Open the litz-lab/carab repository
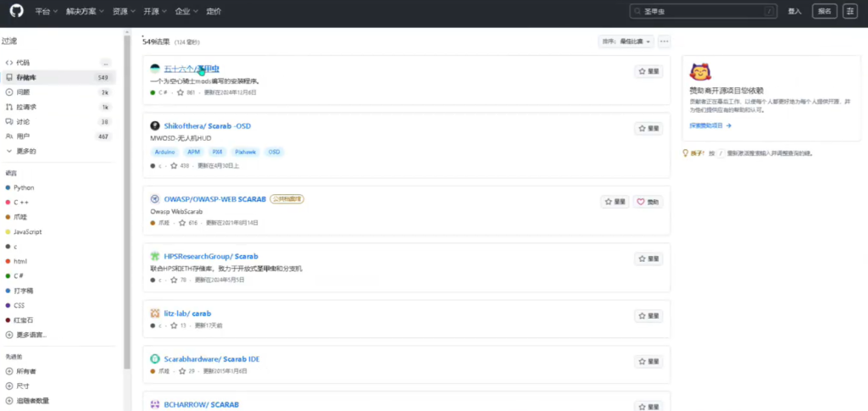This screenshot has height=411, width=868. 187,314
